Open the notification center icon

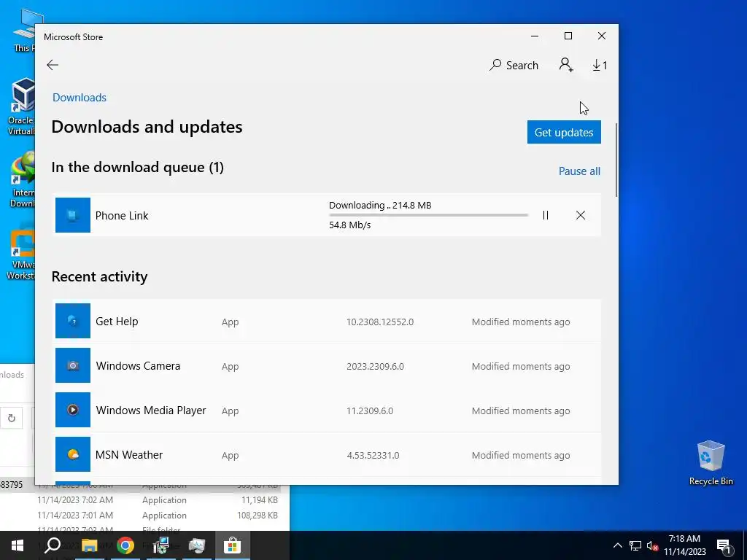(x=724, y=546)
